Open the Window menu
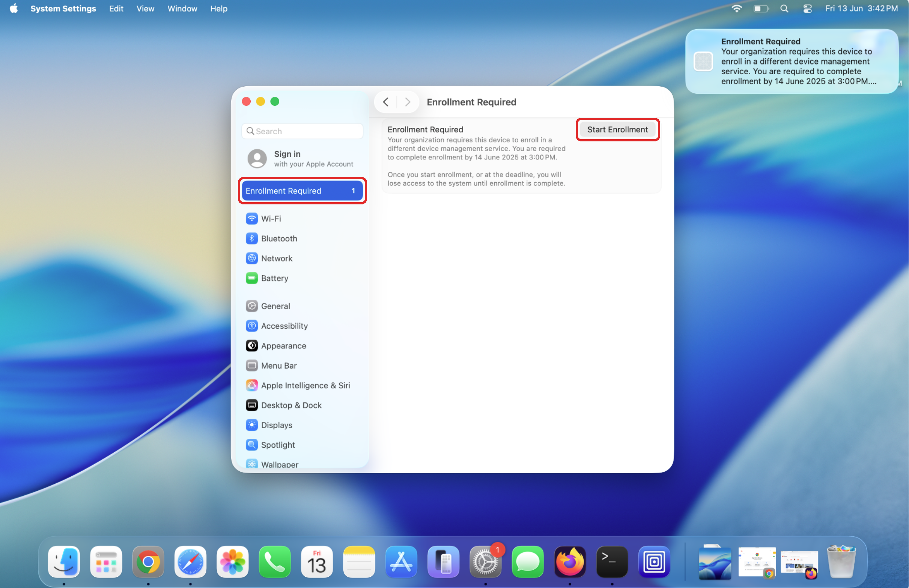The image size is (909, 588). click(182, 8)
